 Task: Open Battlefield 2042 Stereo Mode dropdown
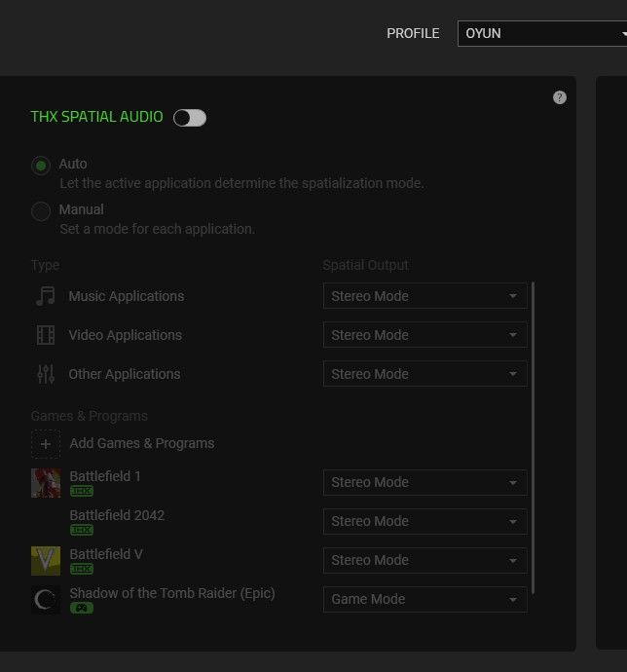tap(425, 522)
